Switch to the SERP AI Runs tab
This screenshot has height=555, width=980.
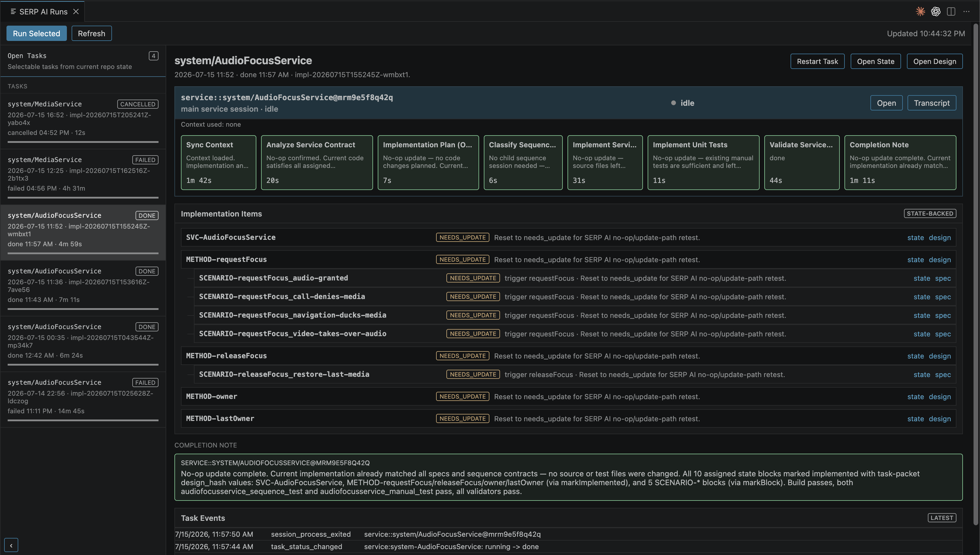pyautogui.click(x=43, y=11)
